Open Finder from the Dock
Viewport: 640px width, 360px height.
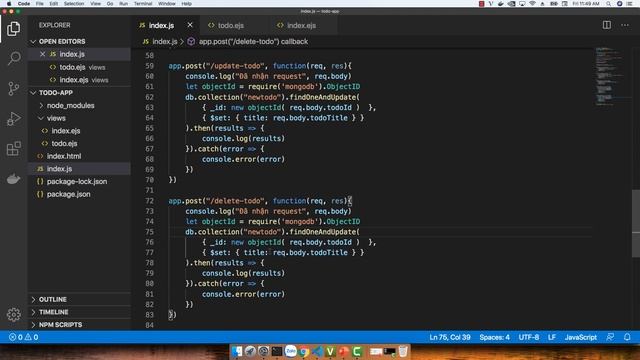coord(237,351)
